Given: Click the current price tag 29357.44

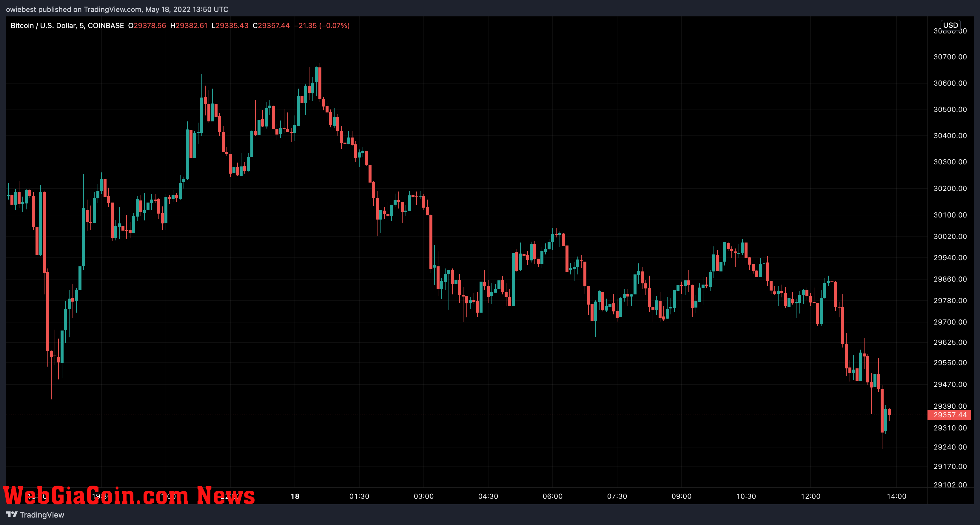Looking at the screenshot, I should [x=950, y=415].
